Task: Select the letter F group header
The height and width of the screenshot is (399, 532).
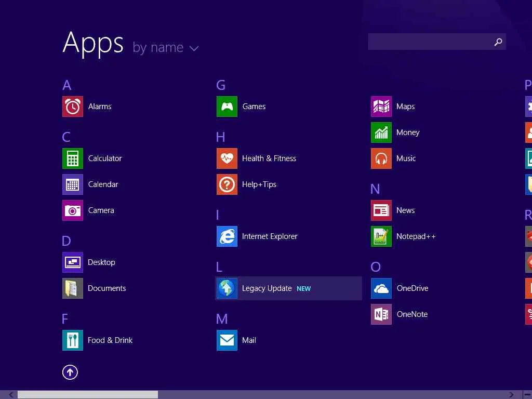Action: pyautogui.click(x=65, y=319)
